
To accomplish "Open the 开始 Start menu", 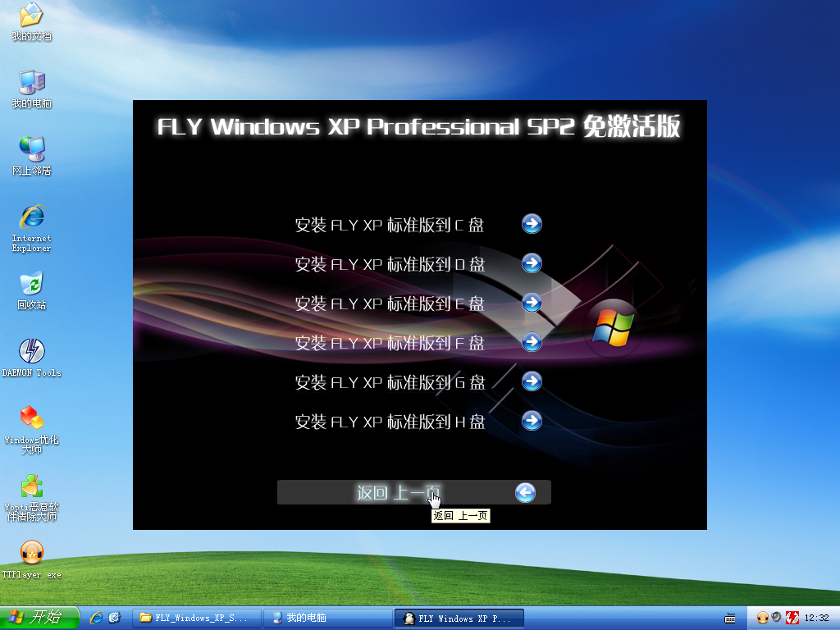I will 39,618.
